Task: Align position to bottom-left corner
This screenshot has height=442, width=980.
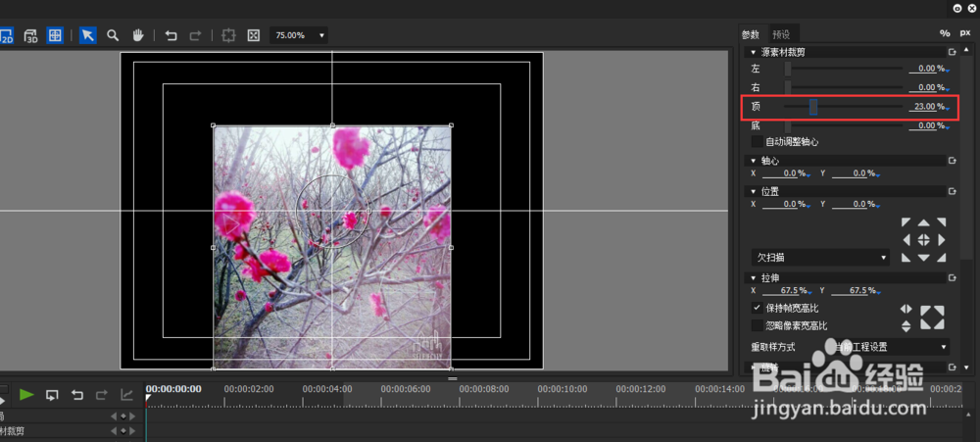Action: [x=906, y=258]
